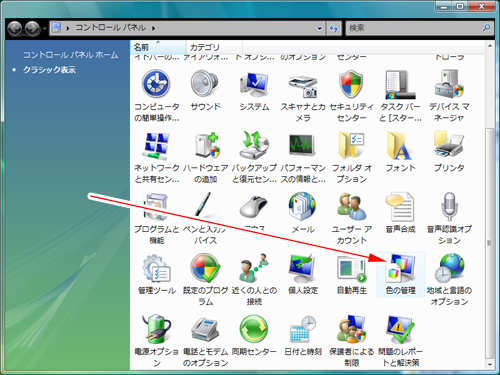This screenshot has height=375, width=500.
Task: Click the search magnifier icon
Action: click(486, 28)
